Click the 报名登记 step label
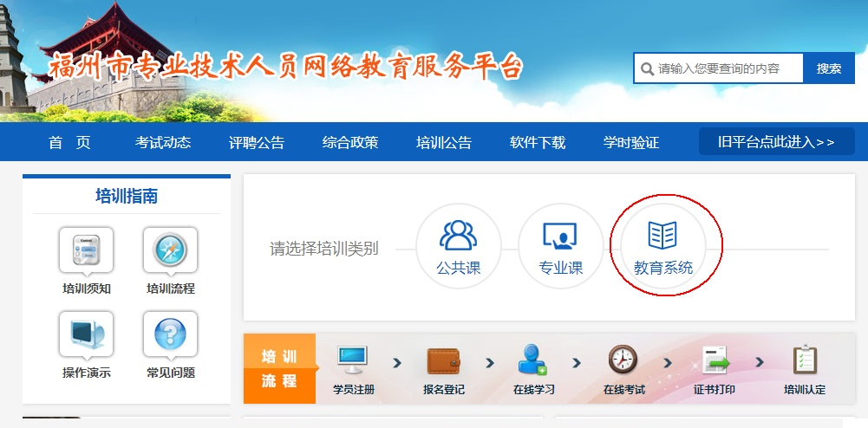This screenshot has width=868, height=428. tap(444, 390)
